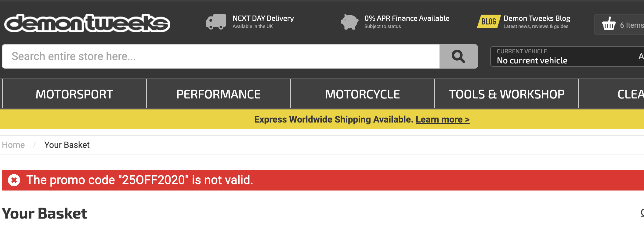This screenshot has width=644, height=228.
Task: Click the delivery van icon
Action: pos(216,22)
